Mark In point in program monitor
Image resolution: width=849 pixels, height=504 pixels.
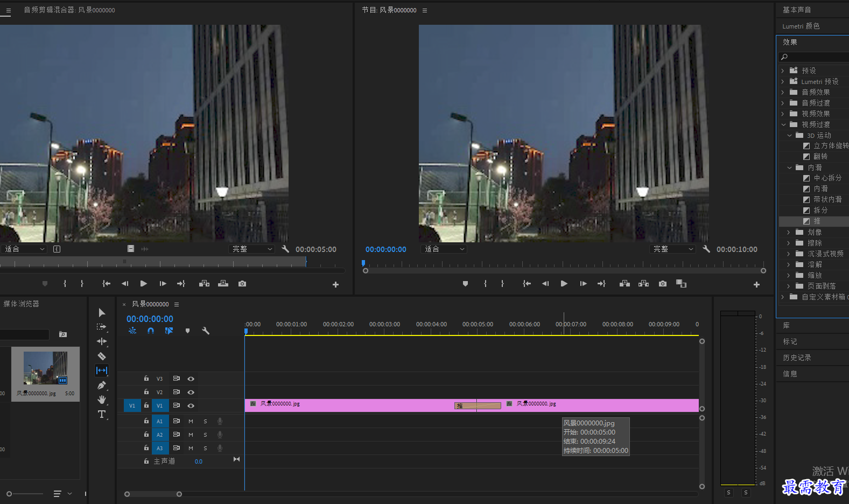pos(485,284)
